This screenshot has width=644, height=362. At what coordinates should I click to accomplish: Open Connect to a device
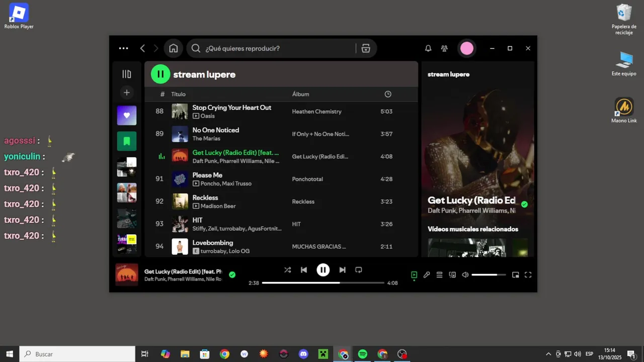[452, 275]
